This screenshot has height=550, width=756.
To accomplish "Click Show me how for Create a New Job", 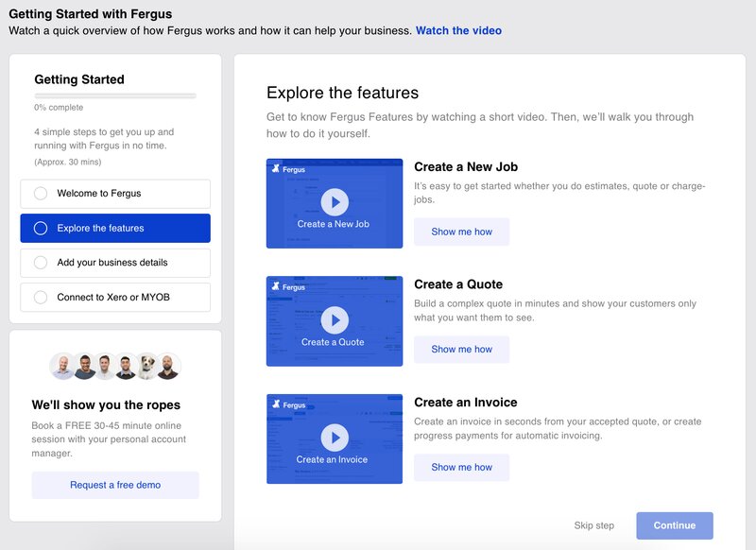I will coord(461,232).
